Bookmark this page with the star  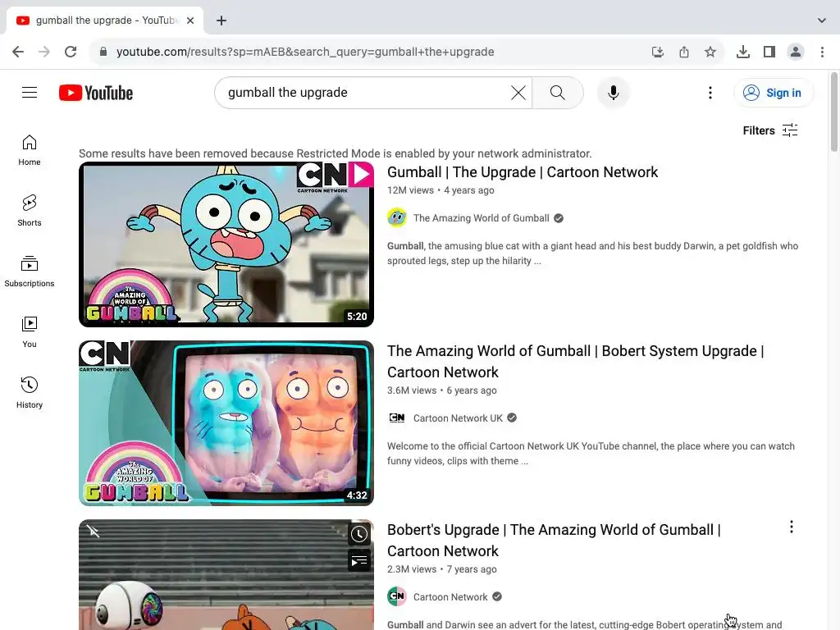(x=710, y=52)
